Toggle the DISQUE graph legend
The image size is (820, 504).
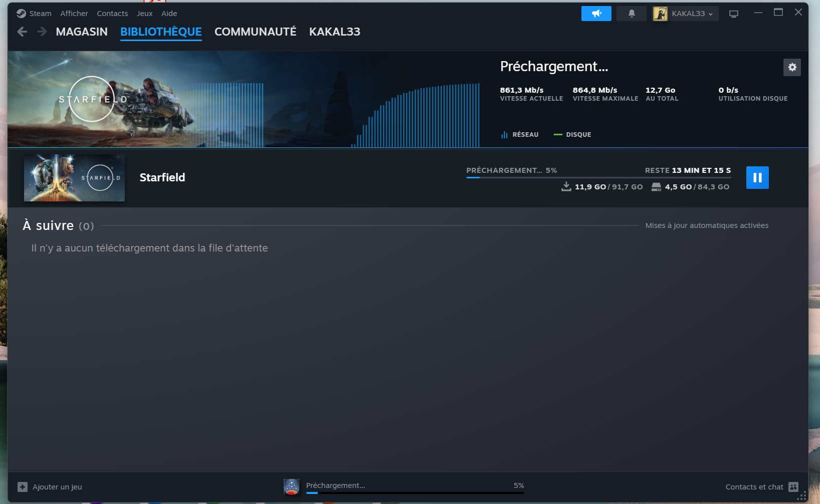pyautogui.click(x=572, y=134)
